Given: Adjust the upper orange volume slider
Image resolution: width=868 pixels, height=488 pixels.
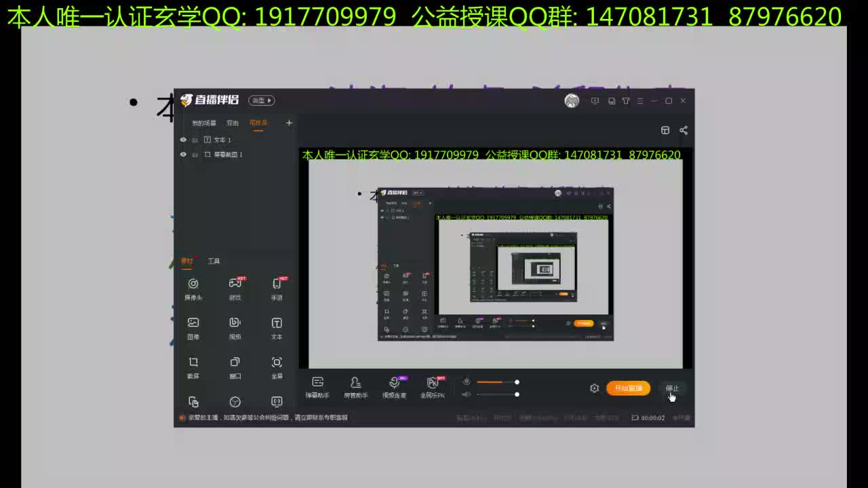Looking at the screenshot, I should pyautogui.click(x=497, y=382).
